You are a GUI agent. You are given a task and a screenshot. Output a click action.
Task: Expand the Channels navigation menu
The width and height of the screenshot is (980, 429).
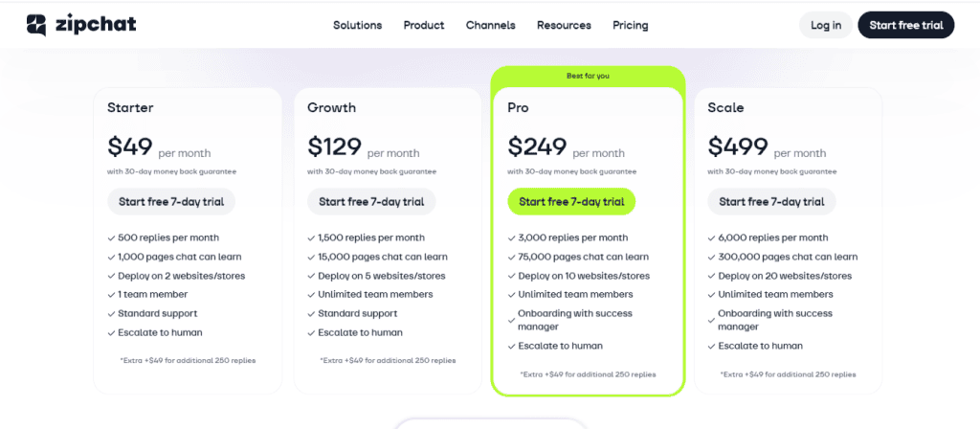pyautogui.click(x=490, y=25)
